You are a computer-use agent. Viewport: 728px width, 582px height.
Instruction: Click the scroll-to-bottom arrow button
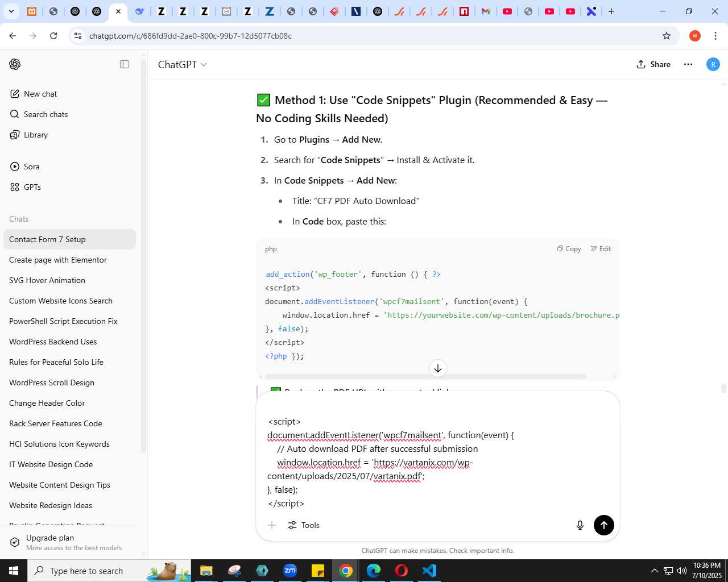[x=438, y=368]
